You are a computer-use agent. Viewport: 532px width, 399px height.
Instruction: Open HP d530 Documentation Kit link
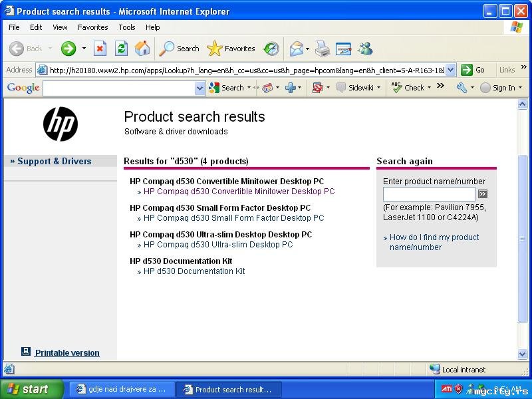[194, 271]
